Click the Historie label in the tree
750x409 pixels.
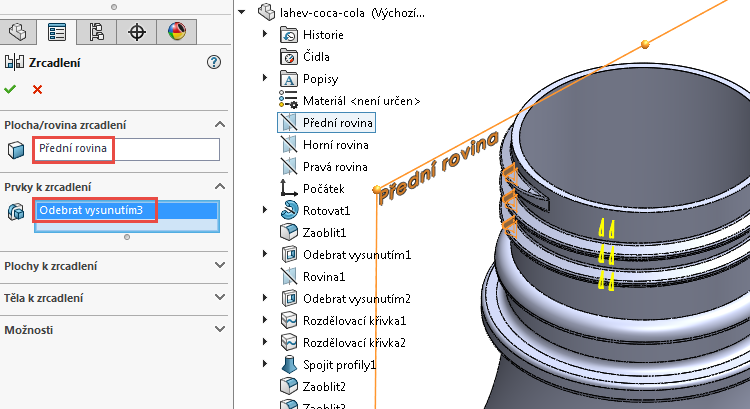pyautogui.click(x=323, y=35)
